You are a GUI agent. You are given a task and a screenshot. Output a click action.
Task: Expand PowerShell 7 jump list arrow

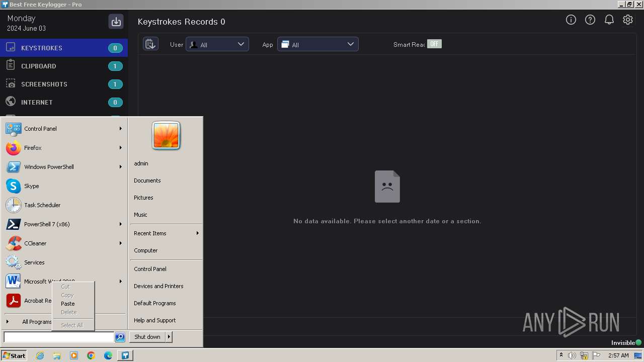click(121, 224)
